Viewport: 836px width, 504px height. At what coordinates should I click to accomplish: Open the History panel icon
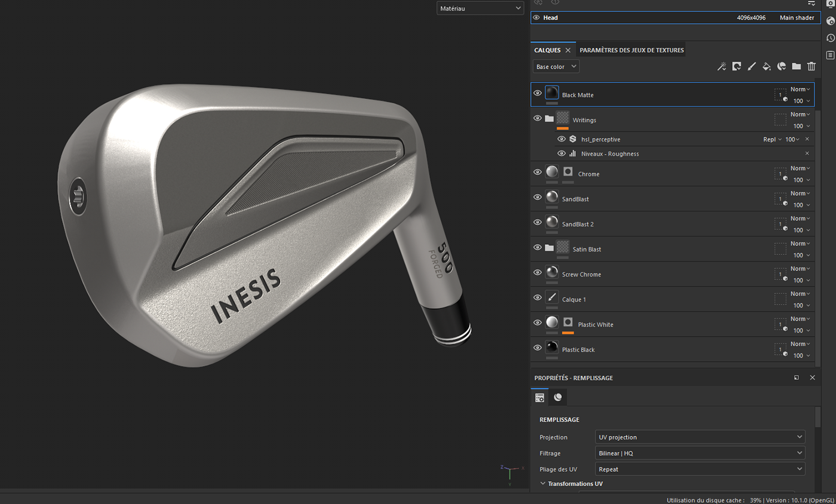click(x=830, y=37)
